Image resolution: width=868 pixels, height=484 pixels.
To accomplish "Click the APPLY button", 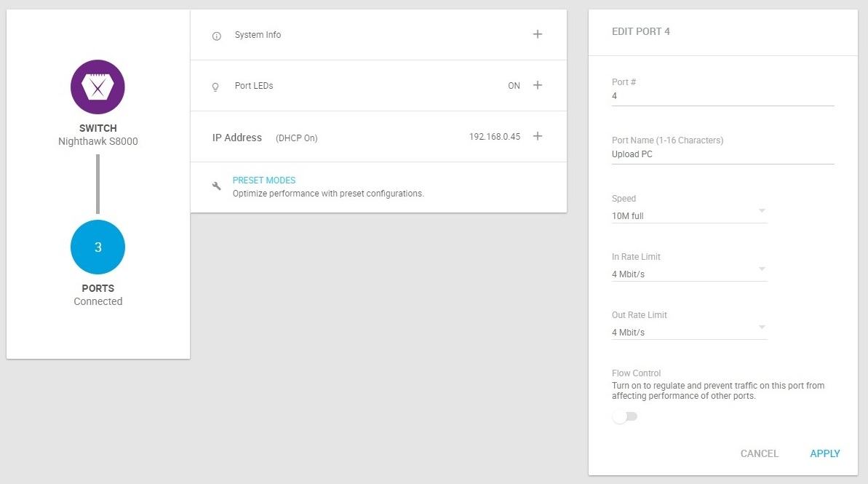I will tap(824, 453).
